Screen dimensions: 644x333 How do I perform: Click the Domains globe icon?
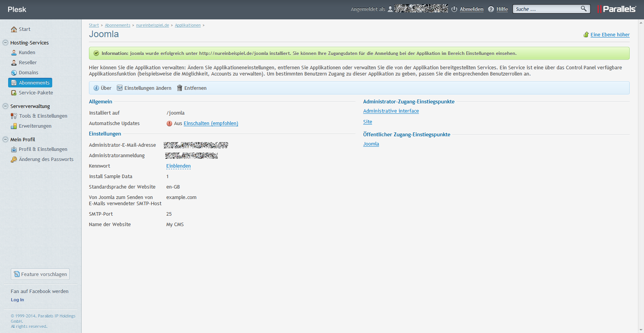[14, 73]
